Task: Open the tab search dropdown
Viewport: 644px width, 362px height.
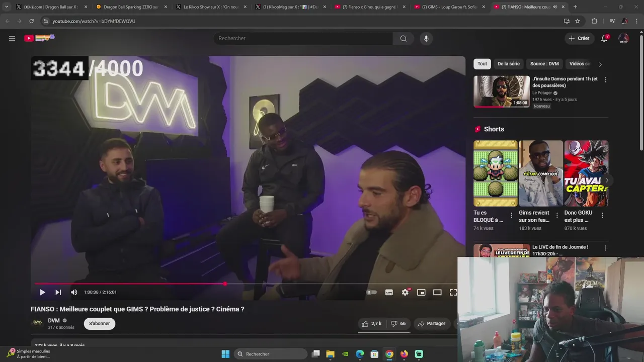Action: pyautogui.click(x=6, y=7)
